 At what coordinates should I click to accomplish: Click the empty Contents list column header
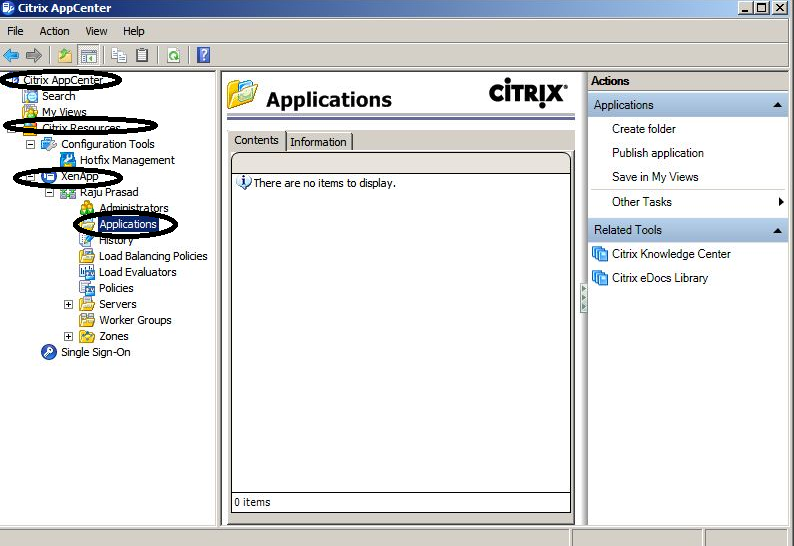click(x=401, y=164)
